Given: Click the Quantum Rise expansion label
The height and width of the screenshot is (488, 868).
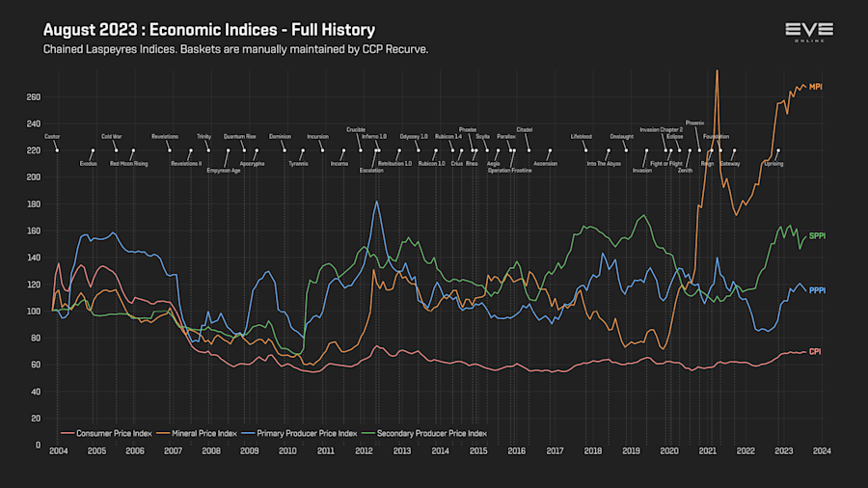Looking at the screenshot, I should pos(239,136).
